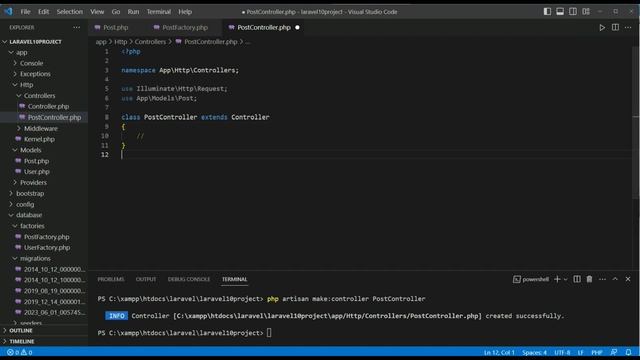Open Selection menu
Screen dimensions: 640x360
pyautogui.click(x=69, y=11)
